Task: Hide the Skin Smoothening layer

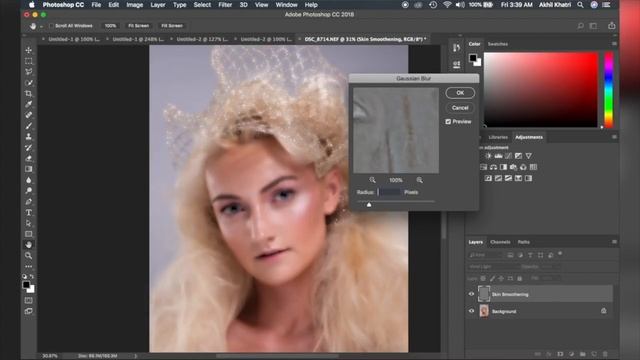Action: click(x=471, y=294)
